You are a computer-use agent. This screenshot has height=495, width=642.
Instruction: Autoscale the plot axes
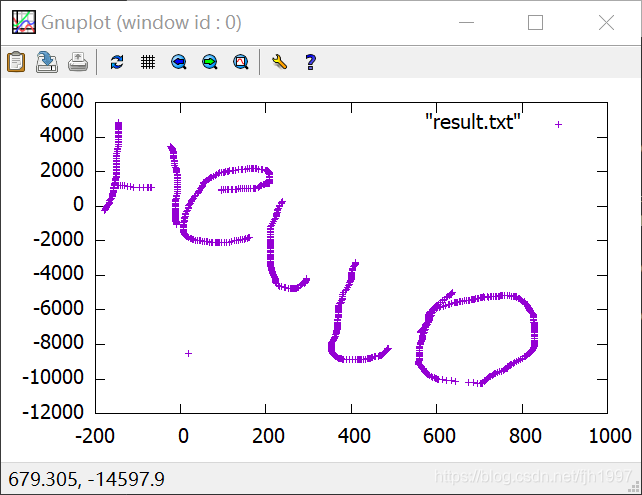[x=241, y=62]
